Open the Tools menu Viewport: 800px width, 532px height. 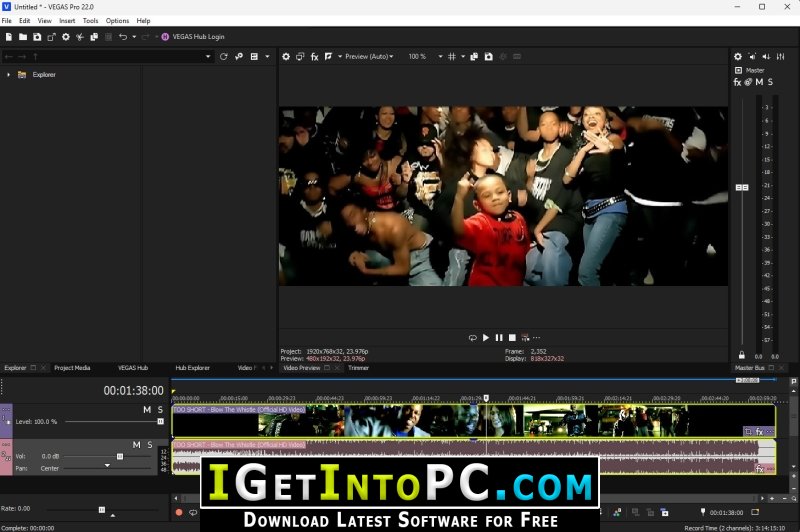click(x=90, y=21)
